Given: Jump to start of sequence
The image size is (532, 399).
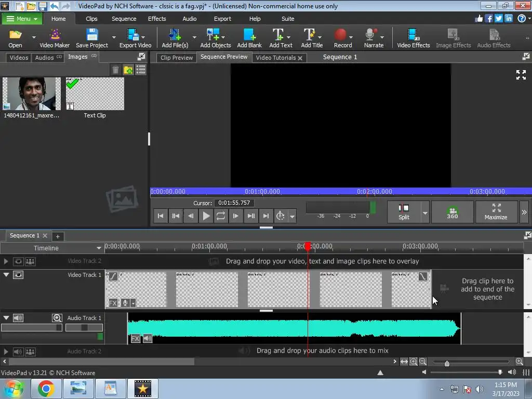Looking at the screenshot, I should 161,216.
